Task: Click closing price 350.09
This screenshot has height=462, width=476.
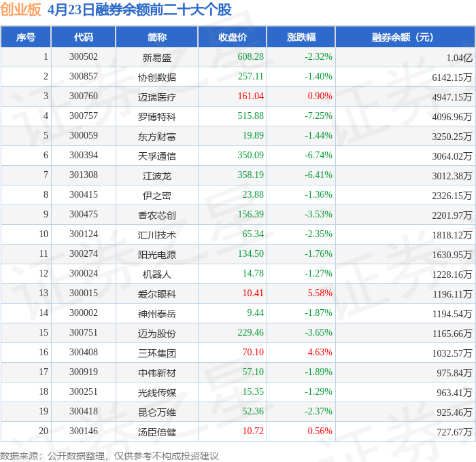Action: point(250,156)
